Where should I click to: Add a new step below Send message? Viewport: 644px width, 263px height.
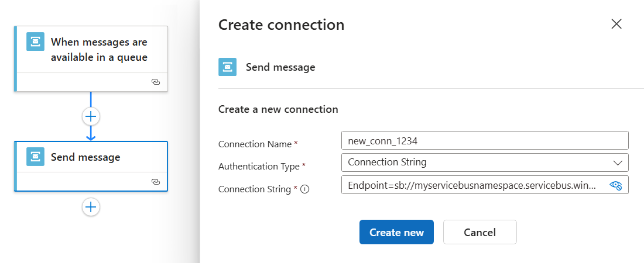tap(91, 207)
